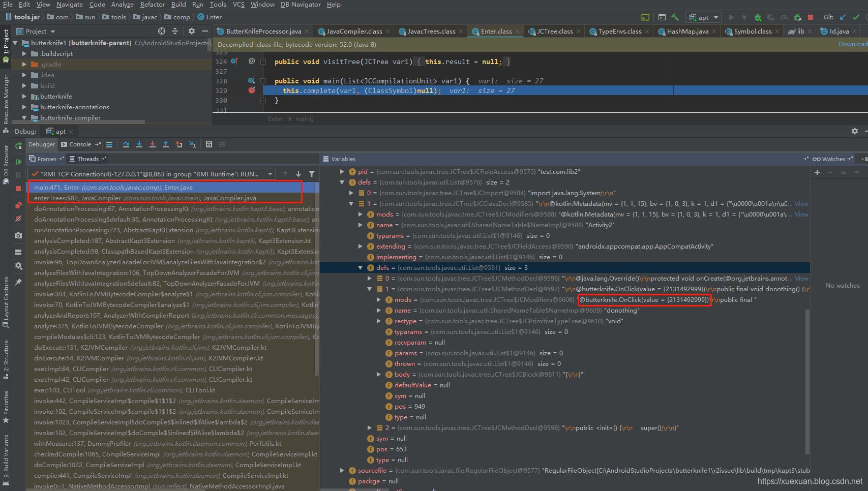The width and height of the screenshot is (868, 491).
Task: Expand the butterknife-annotations module
Action: coord(24,107)
